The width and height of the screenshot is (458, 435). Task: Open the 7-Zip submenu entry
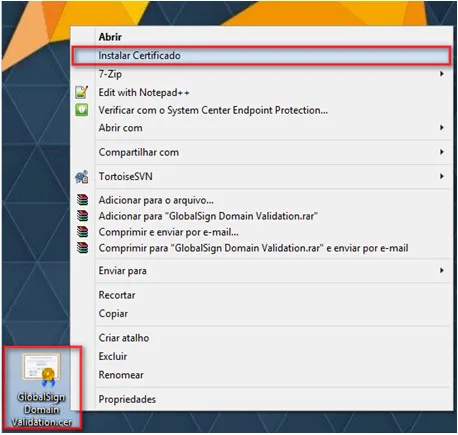pyautogui.click(x=262, y=74)
